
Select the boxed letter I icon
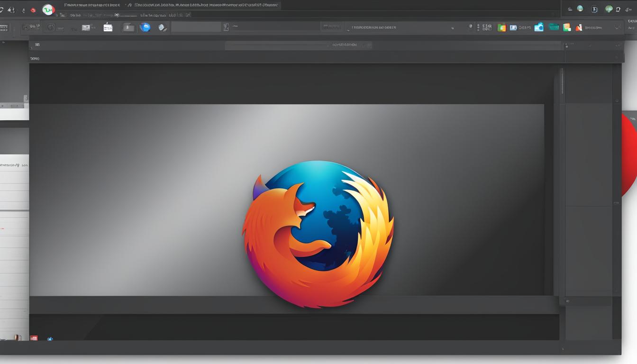click(594, 9)
